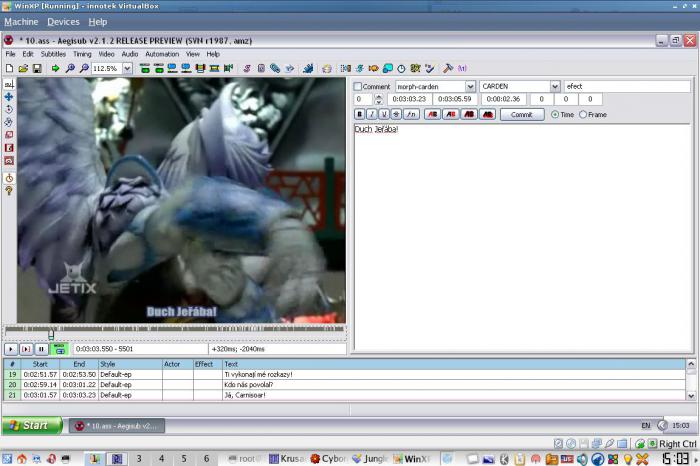Toggle realtime video preview clock icon
Viewport: 700px width, 466px height.
9,178
